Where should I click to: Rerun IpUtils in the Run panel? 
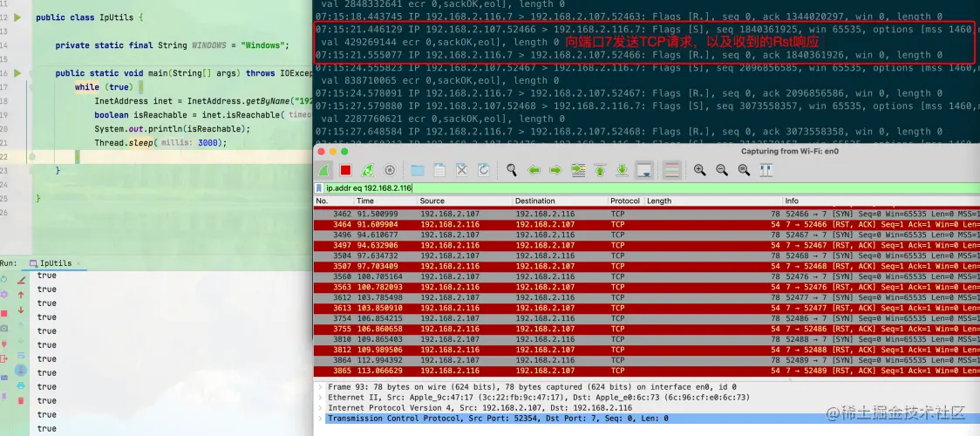click(4, 280)
